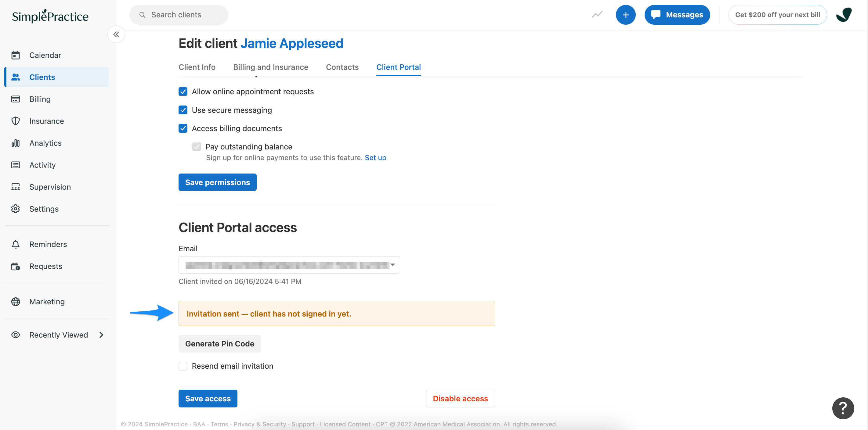Click the Settings gear icon
Viewport: 868px width, 430px height.
tap(16, 208)
